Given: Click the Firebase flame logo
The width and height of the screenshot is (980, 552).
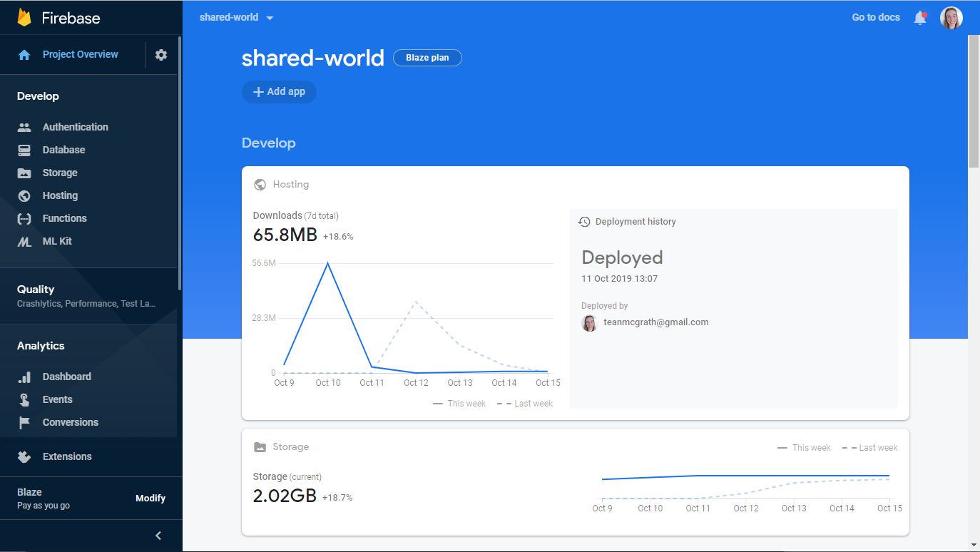Looking at the screenshot, I should coord(24,17).
